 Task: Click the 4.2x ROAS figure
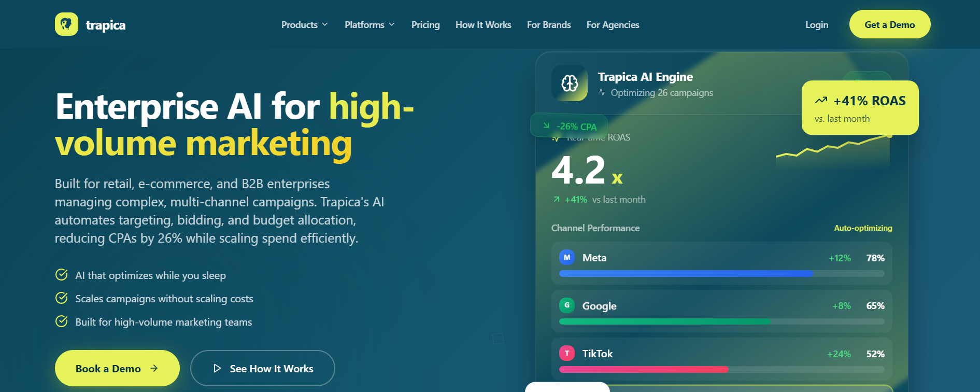coord(587,170)
